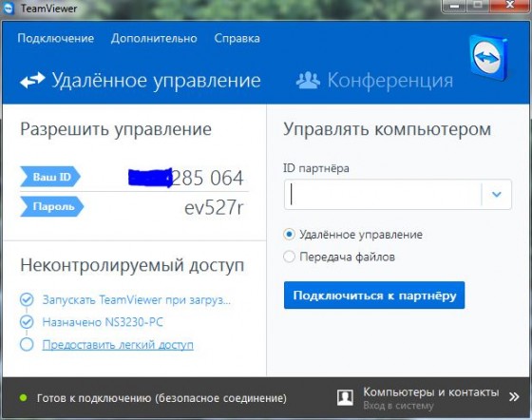Viewport: 532px width, 420px height.
Task: Click the Управлять компьютером heading
Action: pyautogui.click(x=388, y=129)
